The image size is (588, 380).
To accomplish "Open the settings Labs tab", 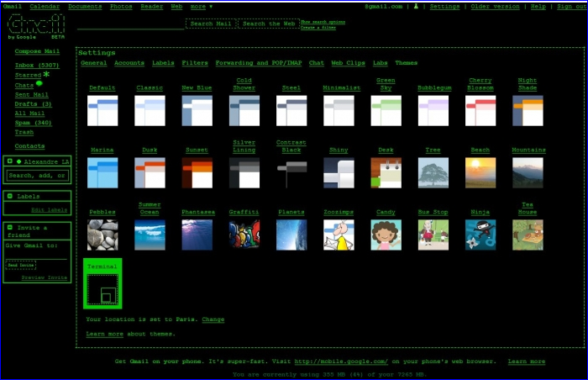I will pyautogui.click(x=381, y=63).
